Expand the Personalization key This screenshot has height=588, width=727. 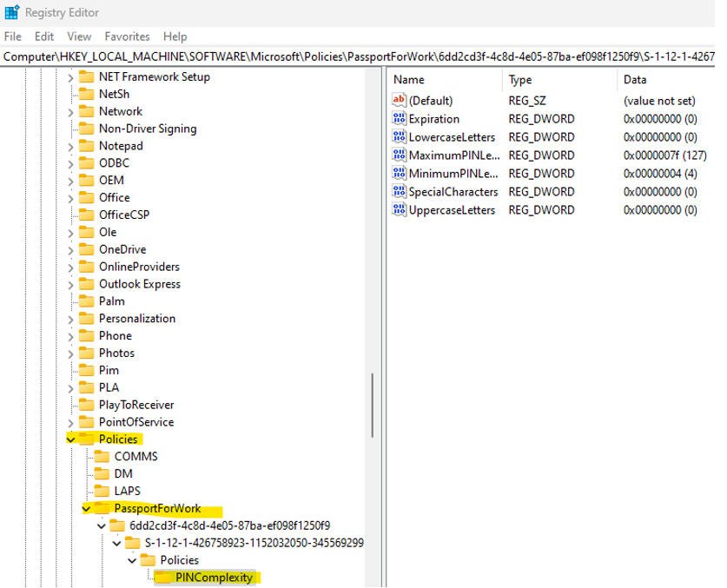coord(70,319)
